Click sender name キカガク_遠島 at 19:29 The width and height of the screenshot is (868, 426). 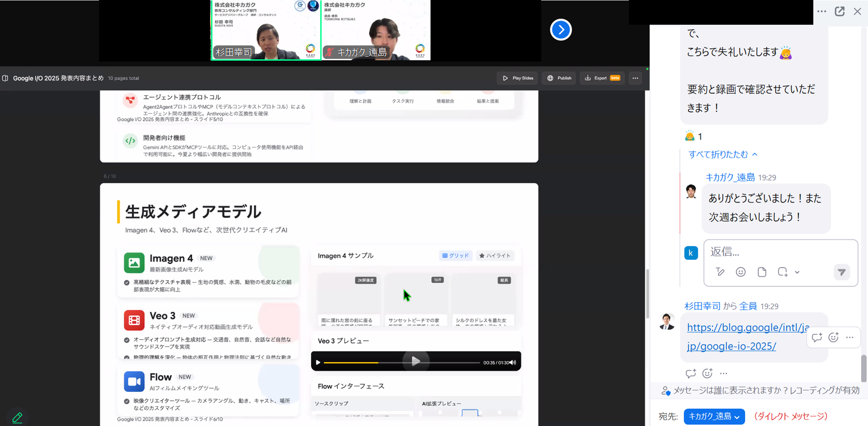[x=730, y=177]
